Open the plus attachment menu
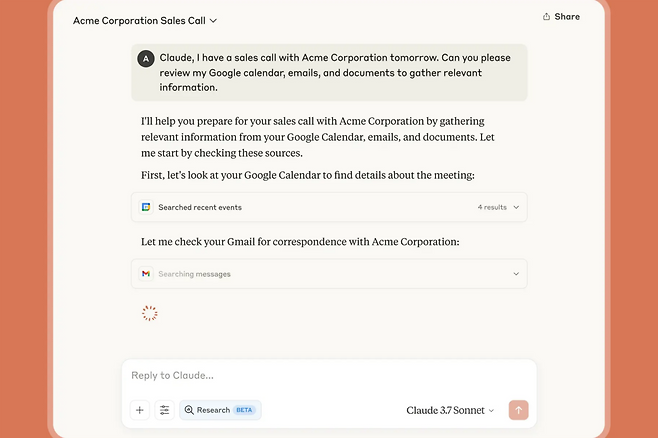Screen dimensions: 658x438 point(140,410)
